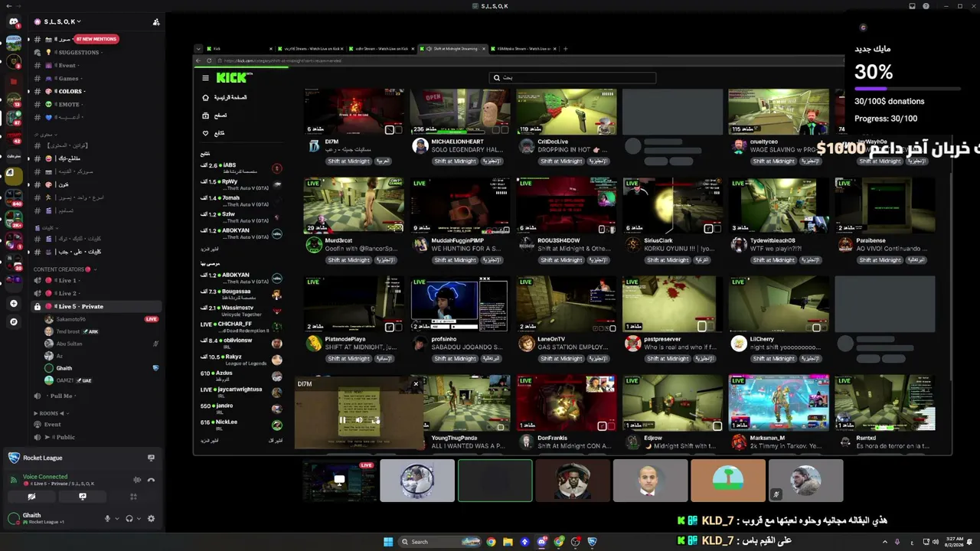Viewport: 980px width, 551px height.
Task: Click the Add a Server plus icon
Action: (14, 304)
